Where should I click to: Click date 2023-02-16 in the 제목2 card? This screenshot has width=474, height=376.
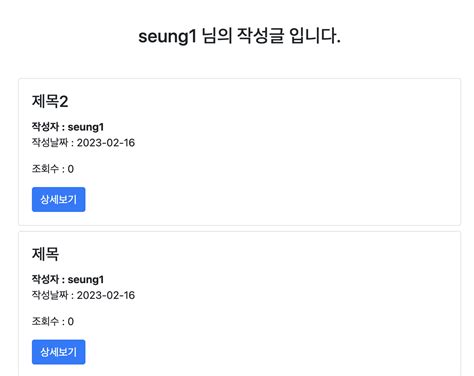(106, 143)
